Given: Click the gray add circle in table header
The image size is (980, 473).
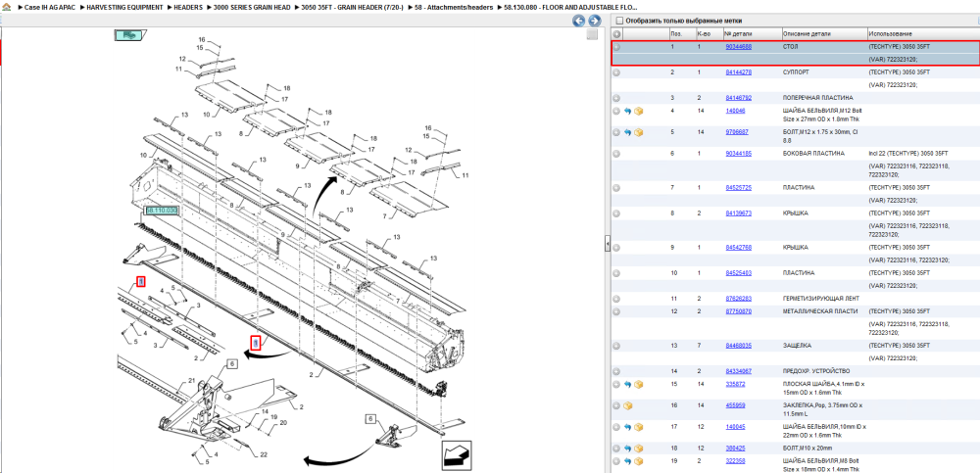Looking at the screenshot, I should (616, 33).
